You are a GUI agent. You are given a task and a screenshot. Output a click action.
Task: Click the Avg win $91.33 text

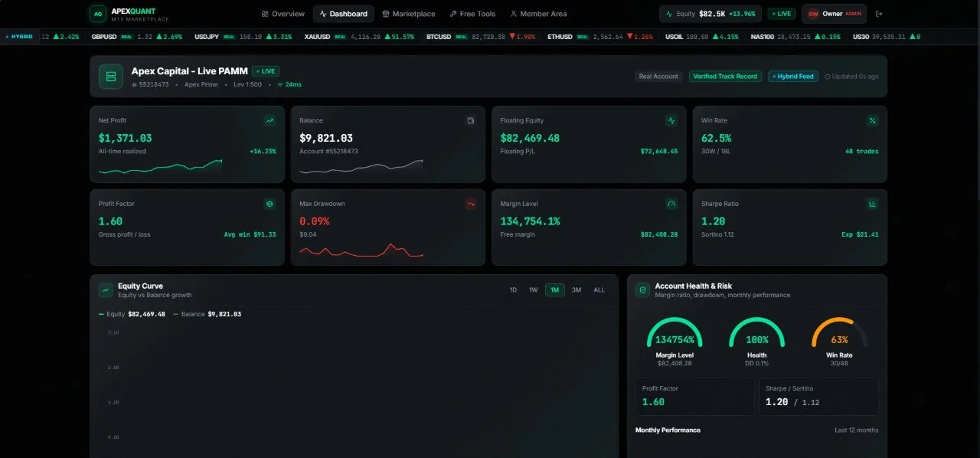250,234
